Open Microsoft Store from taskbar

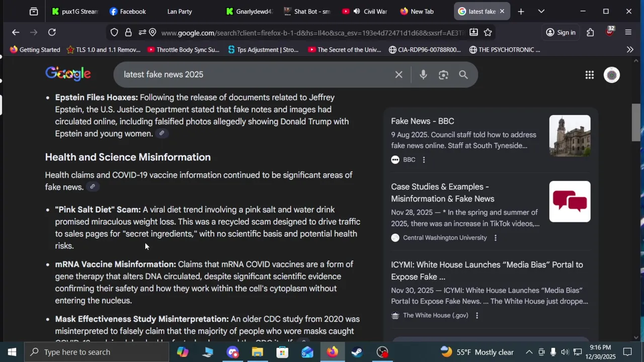[282, 352]
